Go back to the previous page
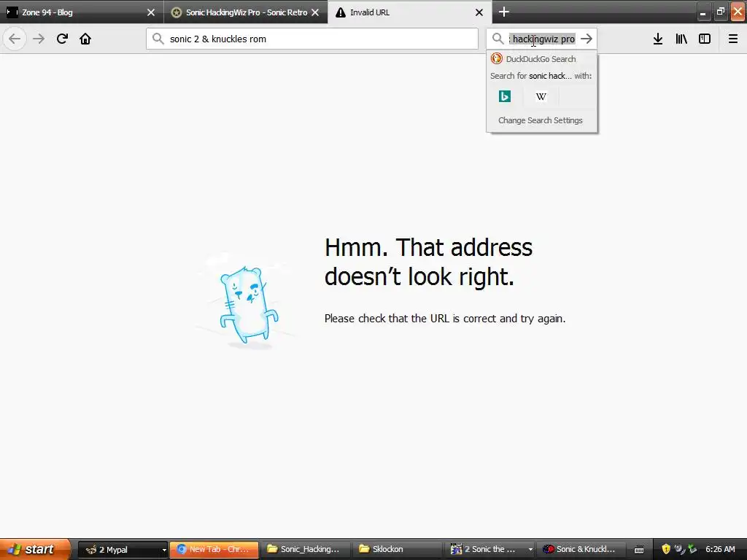This screenshot has height=560, width=747. [x=15, y=39]
